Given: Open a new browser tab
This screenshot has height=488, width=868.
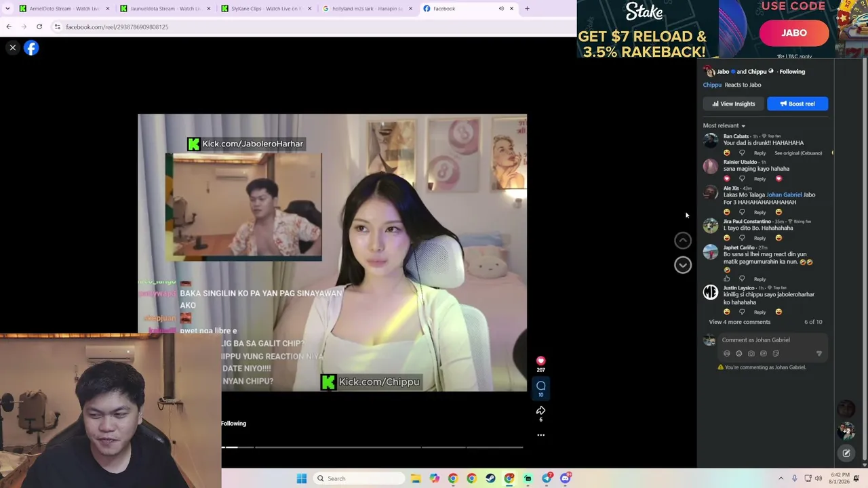Looking at the screenshot, I should (527, 9).
